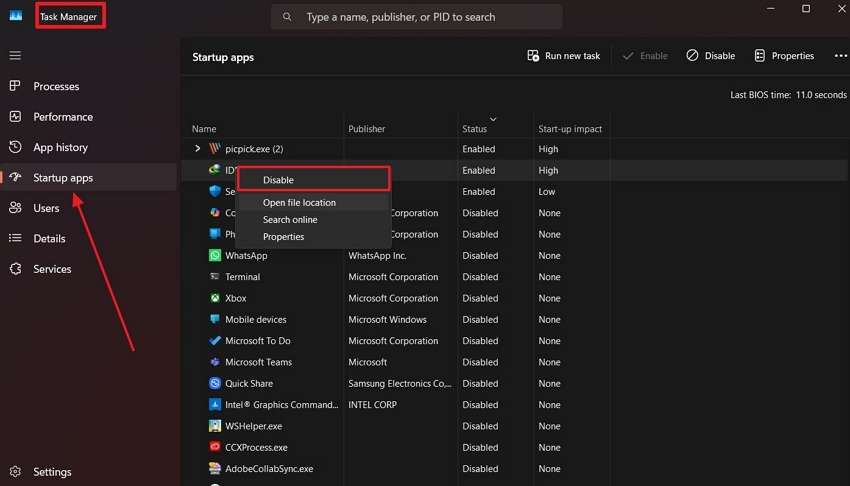Click the Performance sidebar icon
850x486 pixels.
click(15, 116)
